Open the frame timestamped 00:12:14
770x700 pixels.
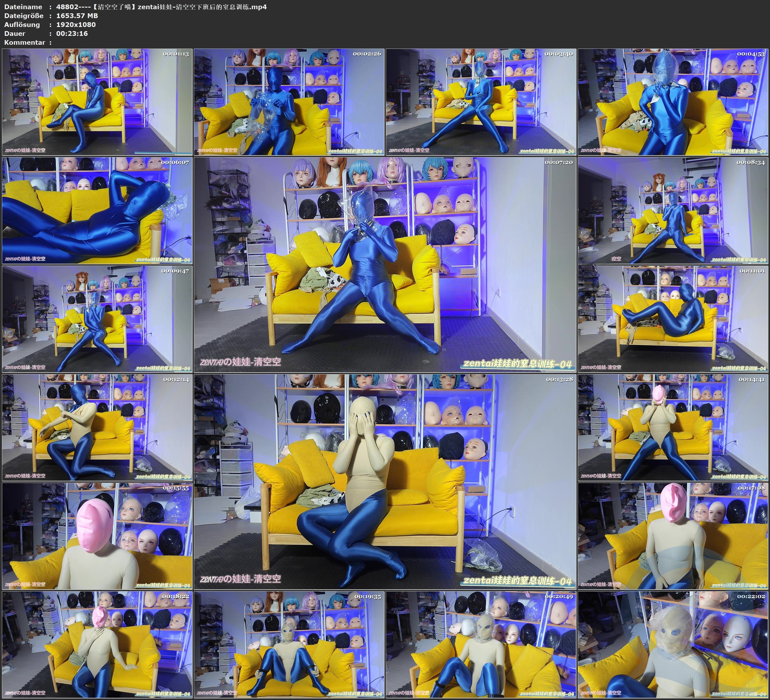(x=97, y=427)
